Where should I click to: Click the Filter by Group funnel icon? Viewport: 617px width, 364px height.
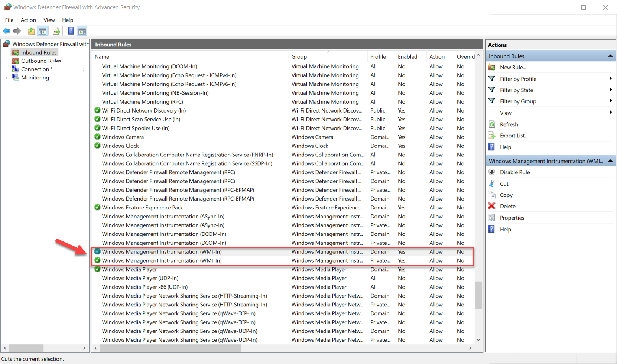pos(491,101)
